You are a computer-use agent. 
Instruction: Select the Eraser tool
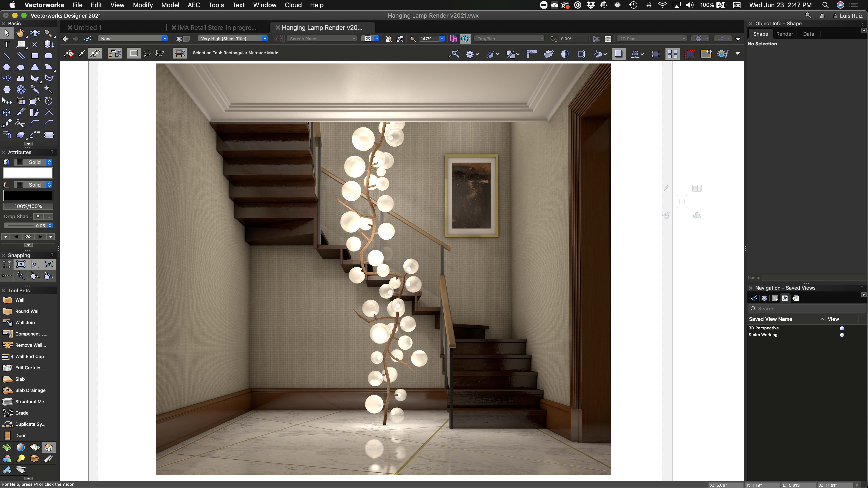pos(21,135)
